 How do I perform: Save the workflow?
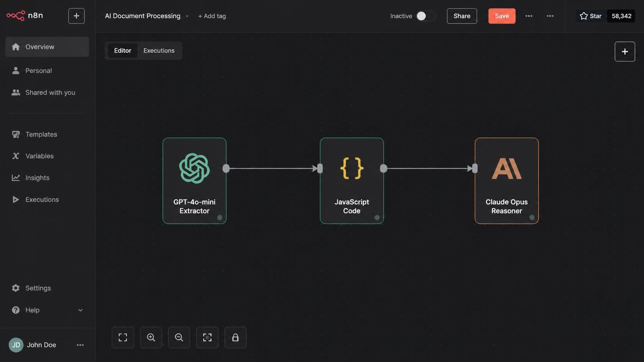pyautogui.click(x=502, y=16)
